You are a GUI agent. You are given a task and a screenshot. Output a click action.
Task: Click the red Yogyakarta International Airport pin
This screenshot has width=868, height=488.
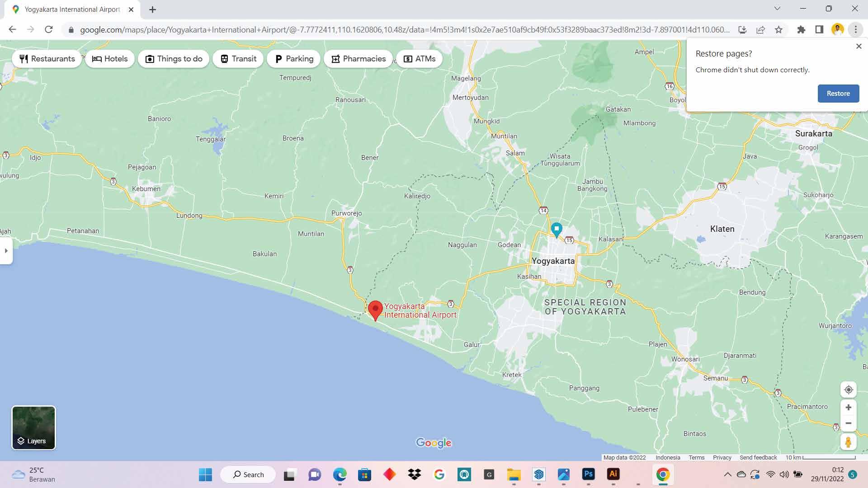(x=375, y=311)
